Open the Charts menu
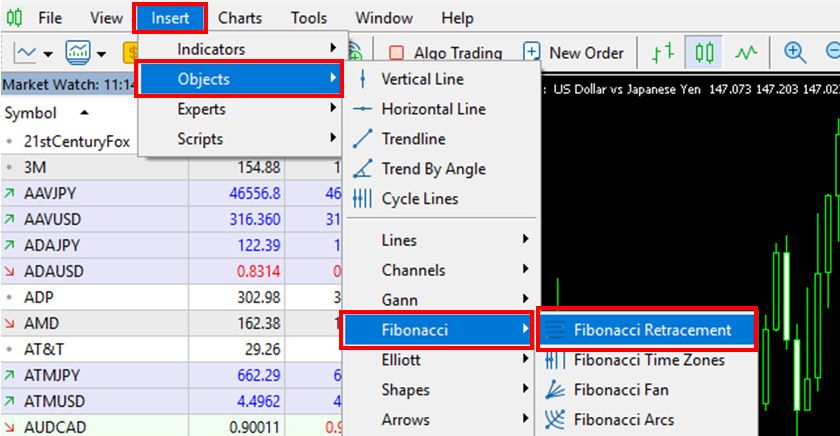The image size is (840, 436). click(x=240, y=18)
